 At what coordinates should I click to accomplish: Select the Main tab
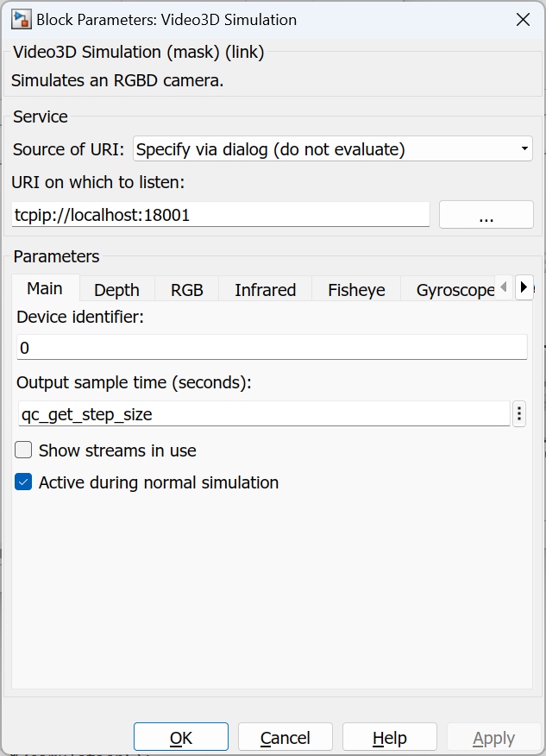pos(44,289)
